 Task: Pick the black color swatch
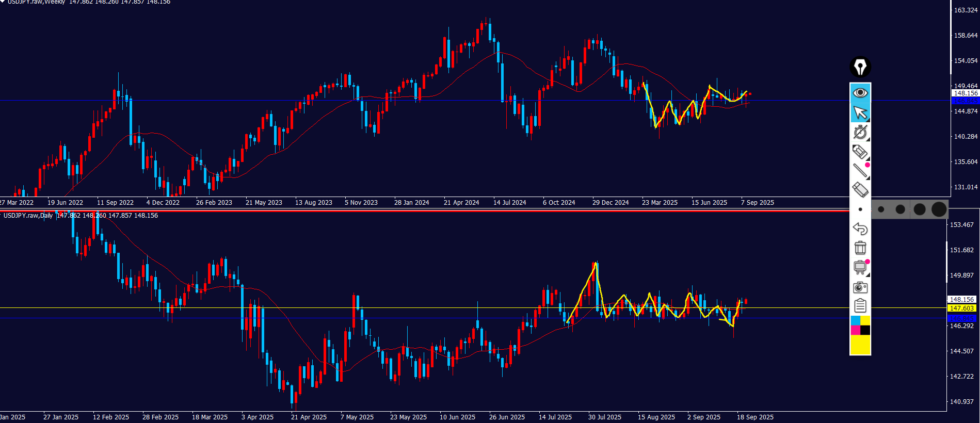[x=865, y=330]
